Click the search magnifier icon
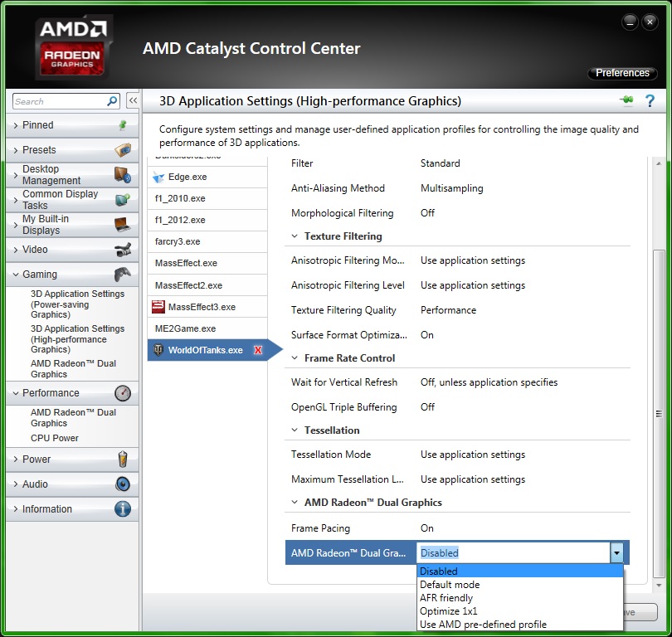The width and height of the screenshot is (672, 637). (112, 101)
